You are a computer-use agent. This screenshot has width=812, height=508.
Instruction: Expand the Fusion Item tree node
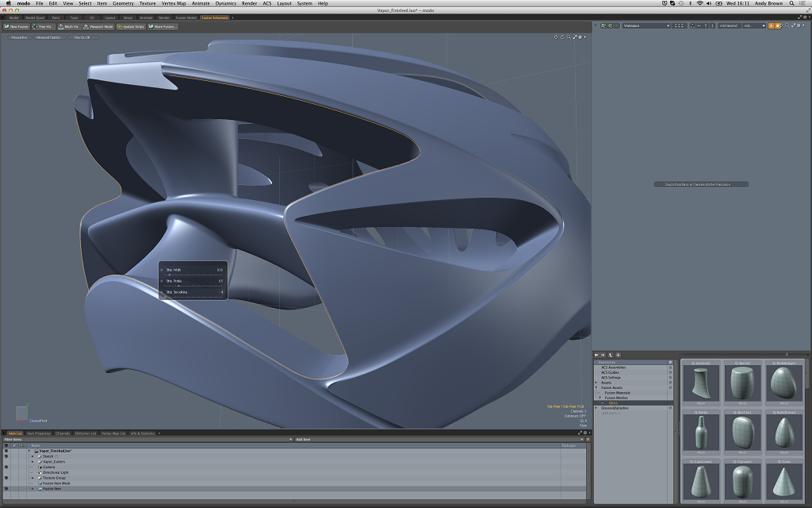(x=33, y=489)
